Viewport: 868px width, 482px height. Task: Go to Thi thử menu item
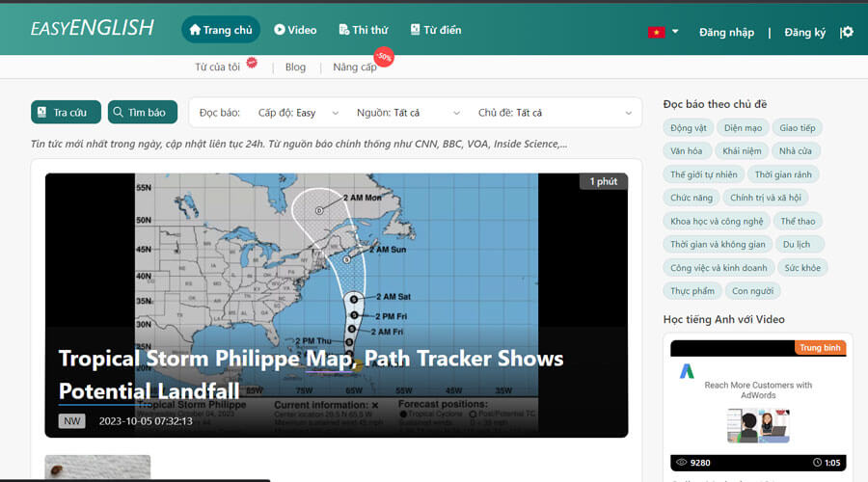pyautogui.click(x=363, y=30)
